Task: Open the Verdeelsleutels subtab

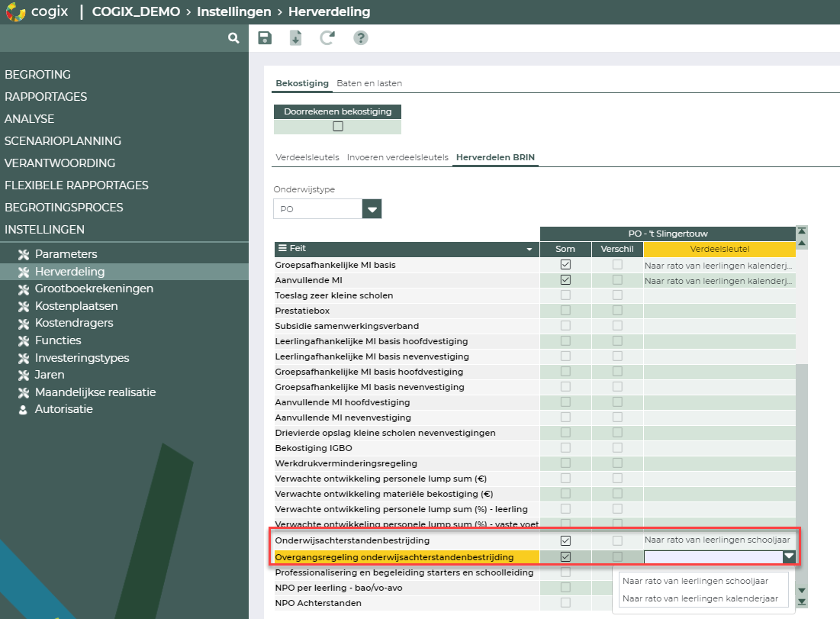Action: (307, 157)
